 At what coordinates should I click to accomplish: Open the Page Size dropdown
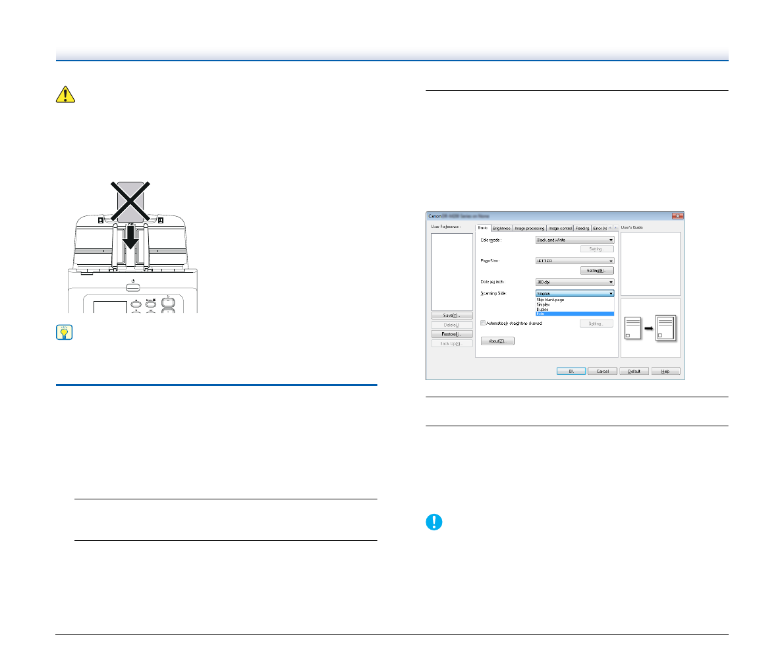coord(574,261)
